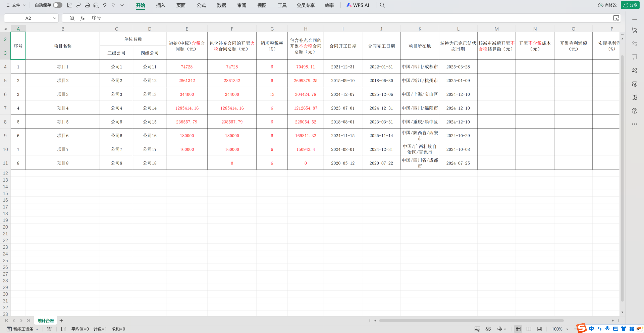Open the sidebar icon below the settings sliders
This screenshot has width=644, height=333.
634,57
